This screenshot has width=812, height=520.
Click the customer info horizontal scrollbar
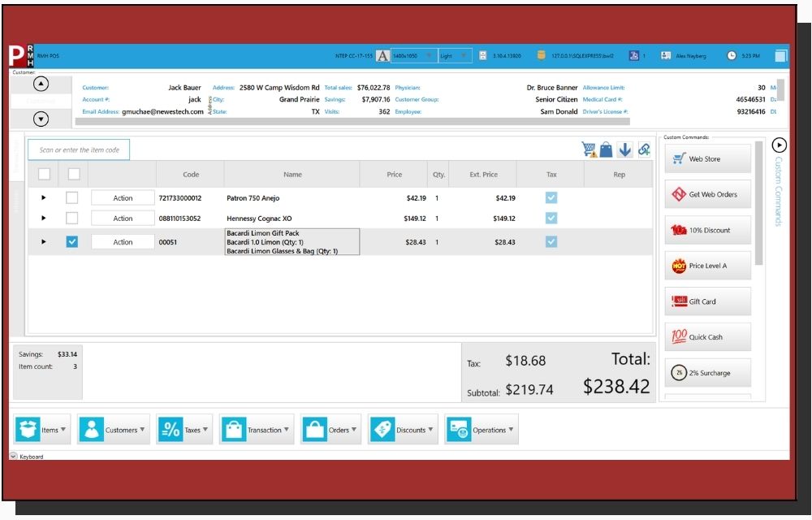[x=352, y=122]
